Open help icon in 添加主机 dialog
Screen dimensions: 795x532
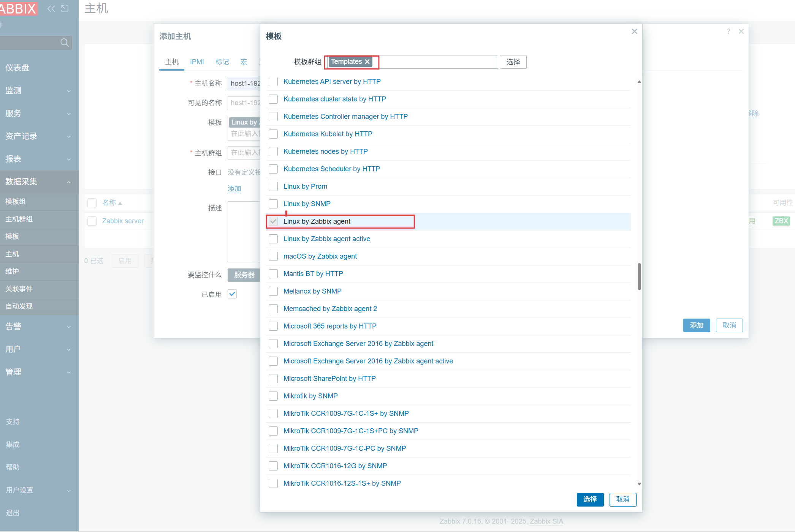click(728, 31)
